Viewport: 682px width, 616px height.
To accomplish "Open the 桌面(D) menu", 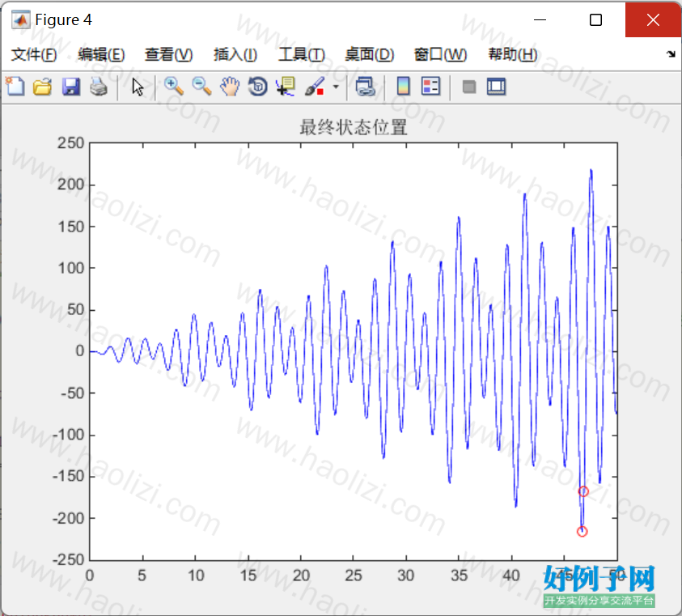I will [369, 54].
